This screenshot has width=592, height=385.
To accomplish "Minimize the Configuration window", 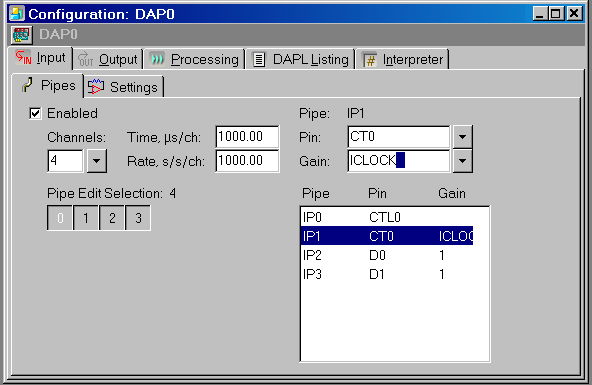I will 540,14.
